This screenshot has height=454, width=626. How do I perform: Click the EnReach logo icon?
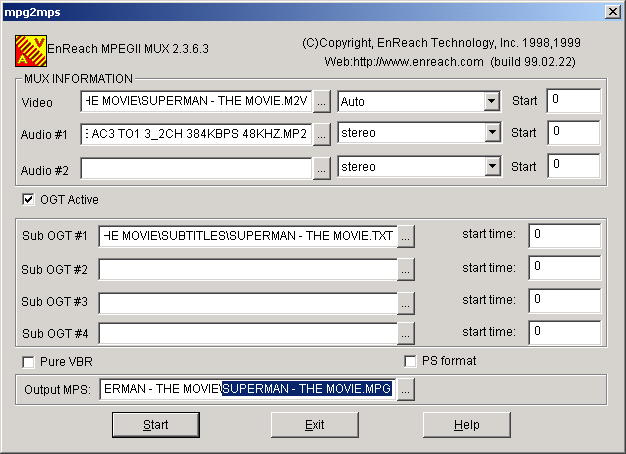pyautogui.click(x=30, y=48)
